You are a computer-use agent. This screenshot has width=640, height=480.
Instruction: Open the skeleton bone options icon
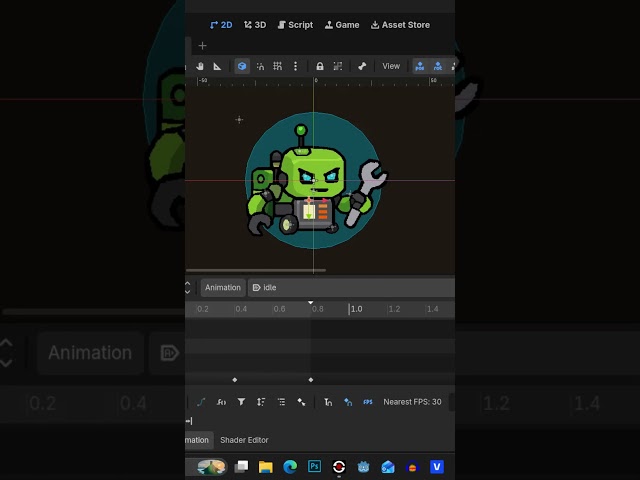362,66
